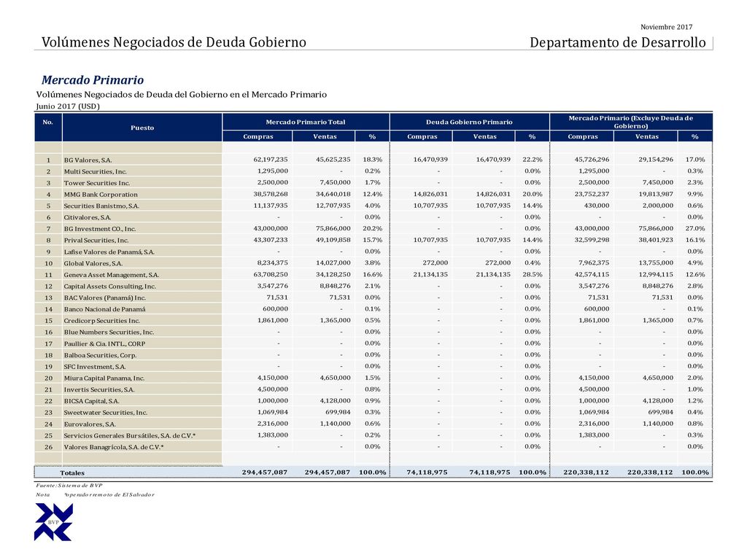This screenshot has height=560, width=747.
Task: Select BG Investment total ventas 75,866,000 value
Action: tap(333, 228)
